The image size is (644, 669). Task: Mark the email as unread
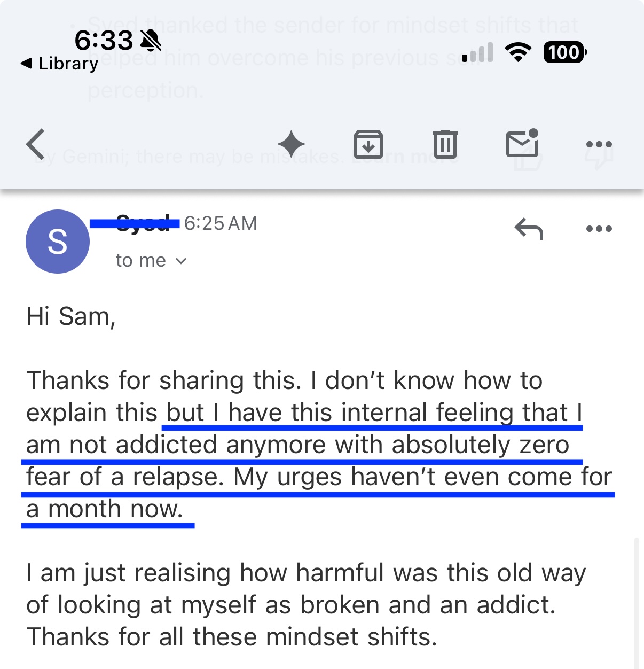coord(522,143)
